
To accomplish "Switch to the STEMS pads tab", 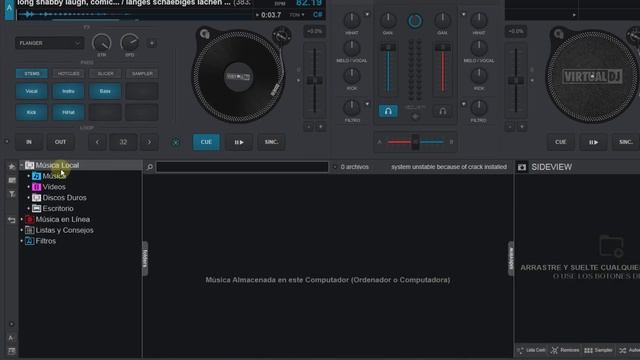I will (31, 74).
